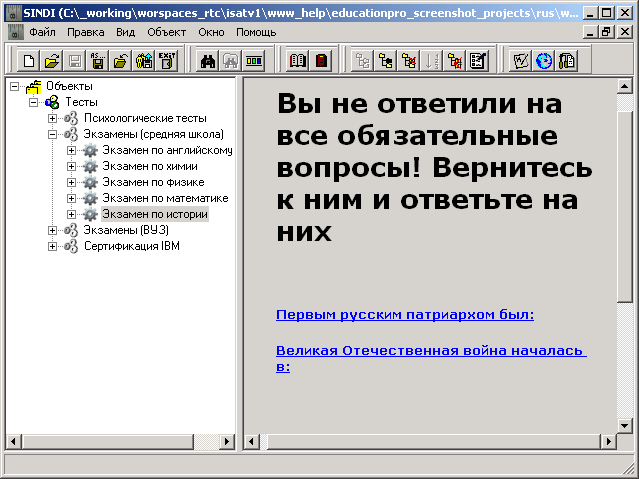
Task: Click the closed red book icon
Action: coord(321,60)
